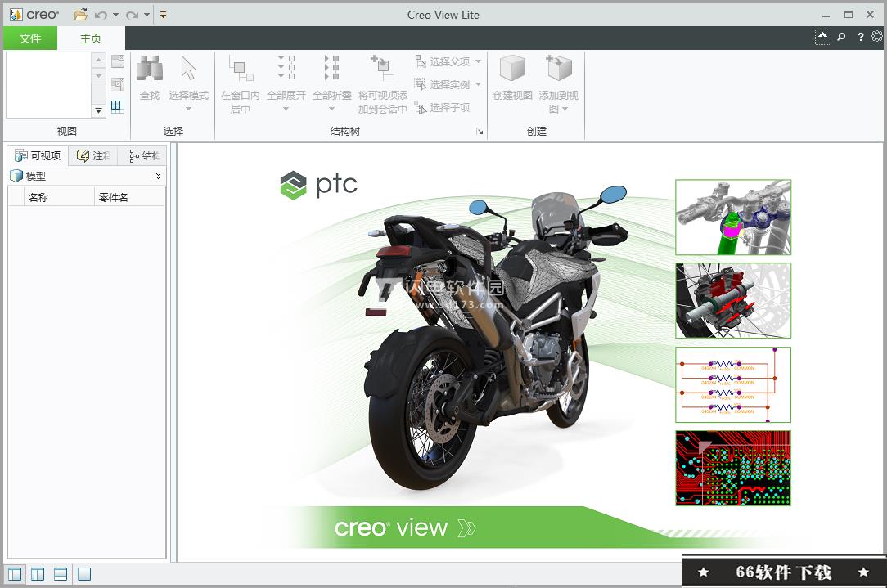Click the redo arrow icon
The image size is (887, 588).
tap(133, 16)
